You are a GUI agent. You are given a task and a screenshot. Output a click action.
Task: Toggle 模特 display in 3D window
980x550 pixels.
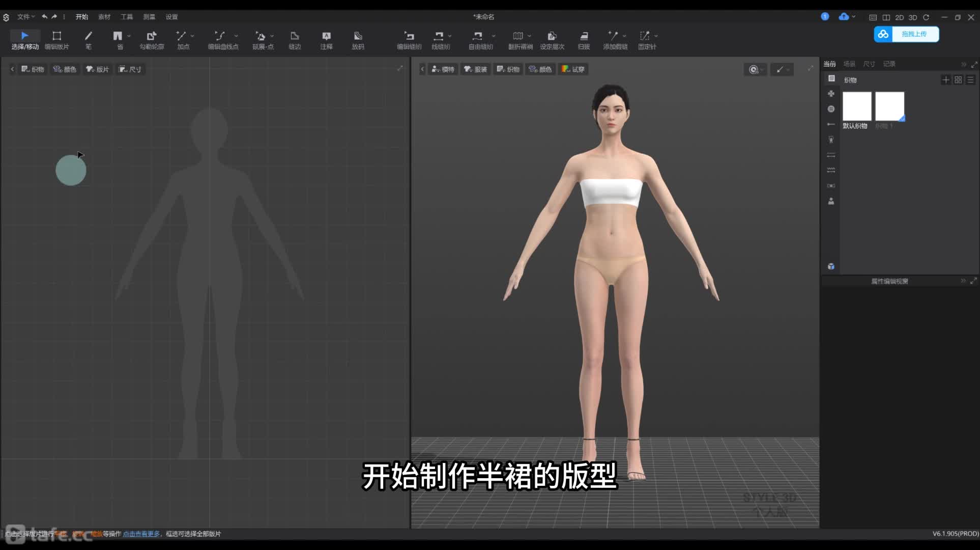pos(443,69)
